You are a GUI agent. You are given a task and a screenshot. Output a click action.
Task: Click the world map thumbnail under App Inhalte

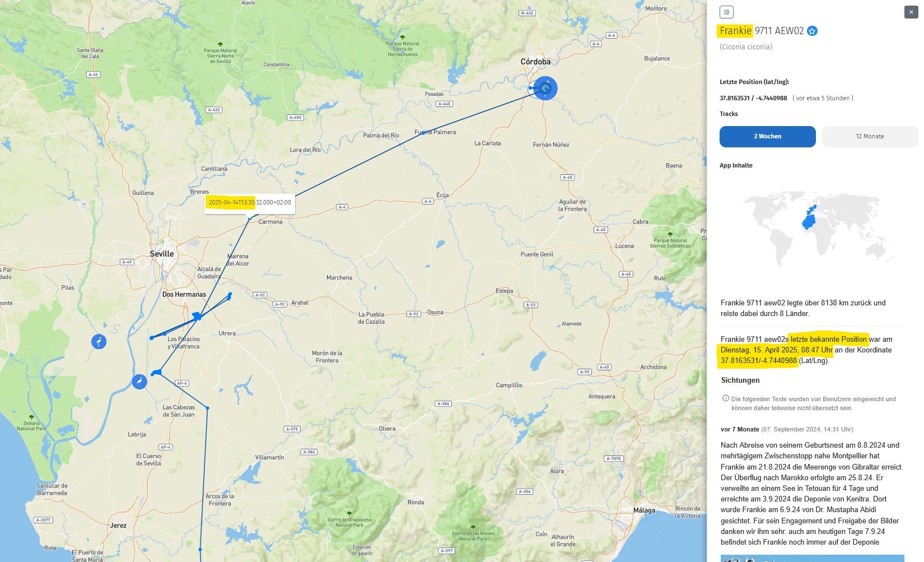818,230
